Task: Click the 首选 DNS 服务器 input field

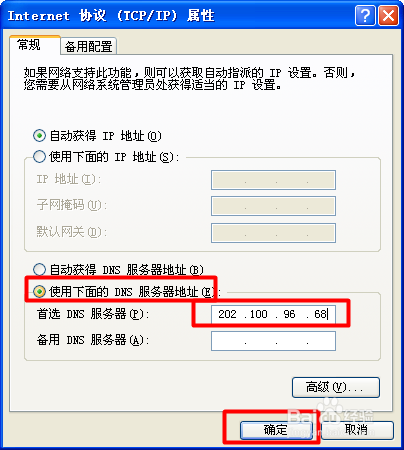Action: 273,314
